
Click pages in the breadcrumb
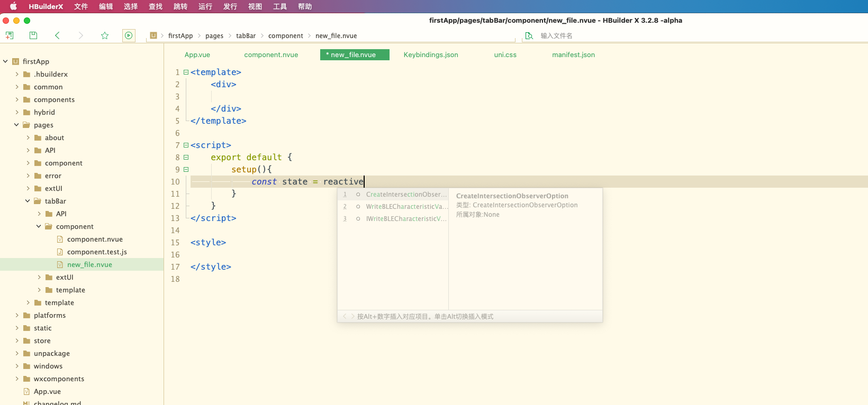pos(214,35)
